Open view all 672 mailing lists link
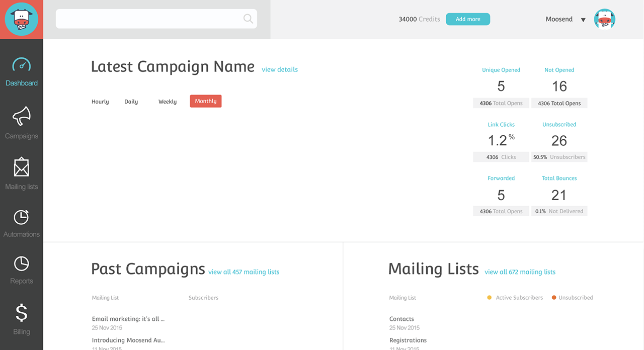This screenshot has height=350, width=644. tap(520, 272)
